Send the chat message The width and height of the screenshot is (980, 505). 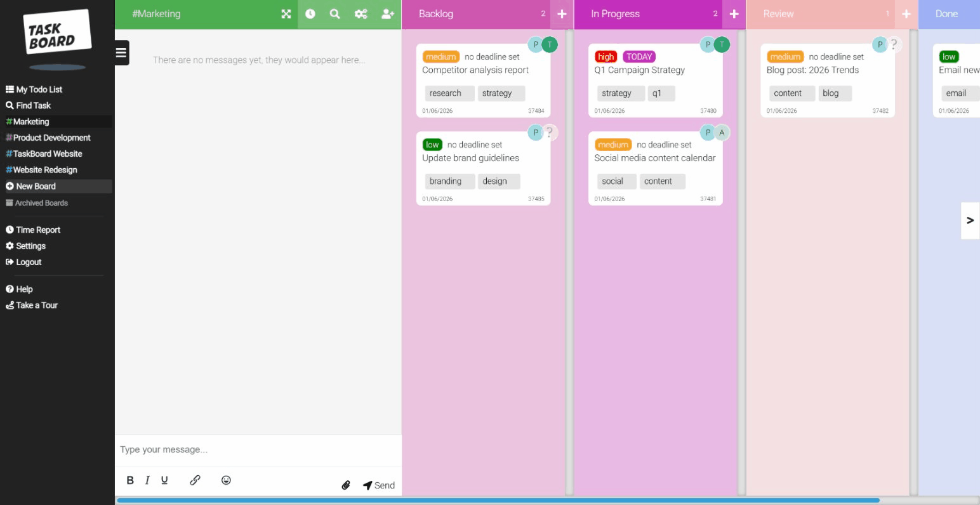pyautogui.click(x=379, y=484)
